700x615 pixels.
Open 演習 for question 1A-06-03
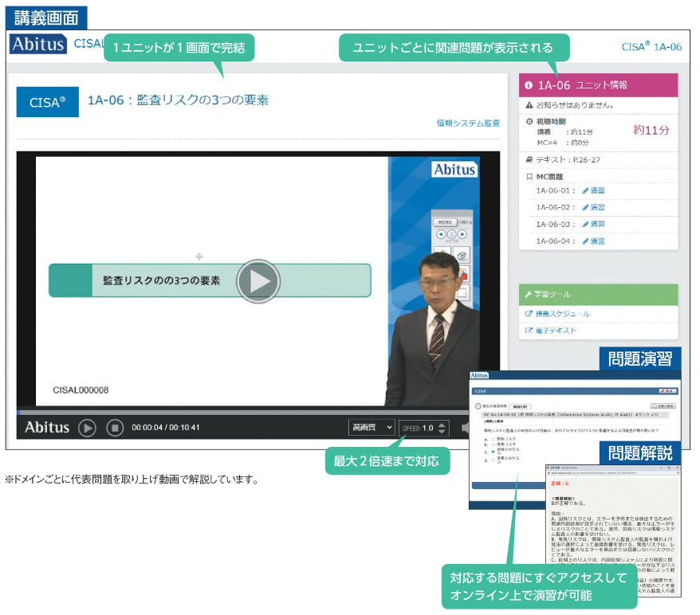point(593,225)
